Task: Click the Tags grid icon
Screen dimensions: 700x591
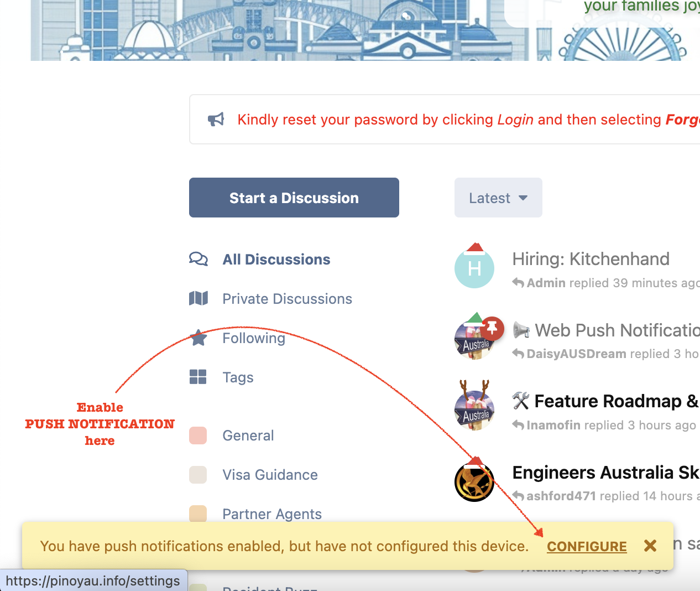Action: pyautogui.click(x=198, y=377)
